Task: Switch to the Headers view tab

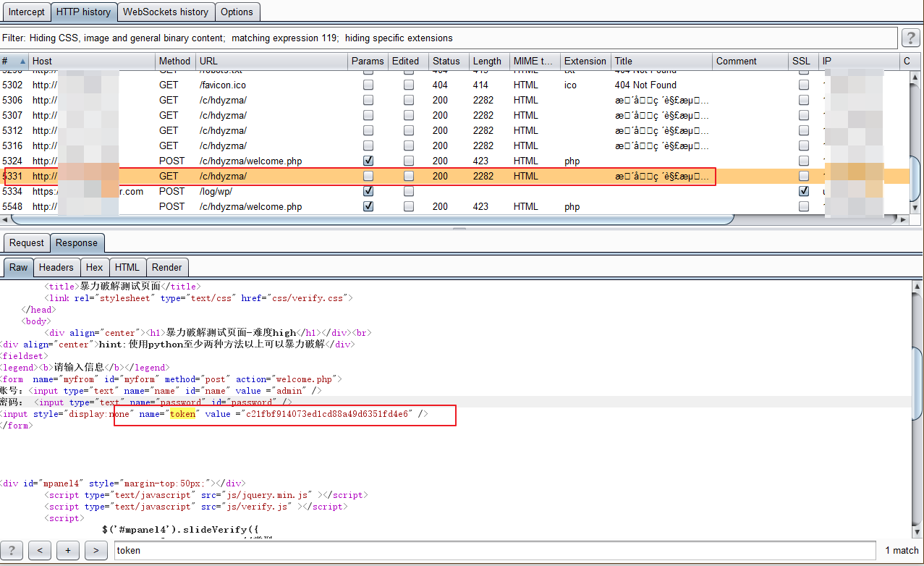Action: pos(56,267)
